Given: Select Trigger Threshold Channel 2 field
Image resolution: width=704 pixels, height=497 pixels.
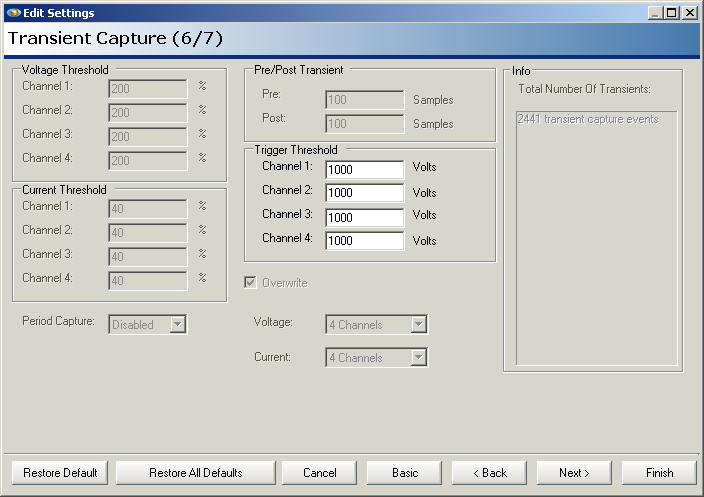Looking at the screenshot, I should click(x=364, y=193).
